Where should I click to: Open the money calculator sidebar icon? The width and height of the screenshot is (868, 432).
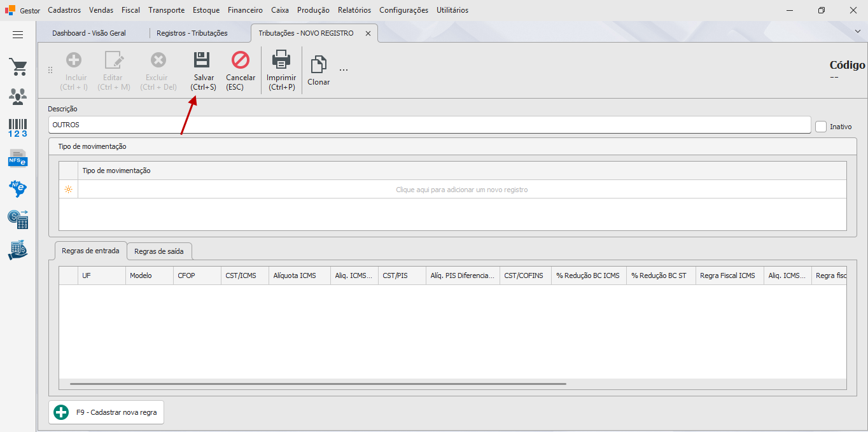18,219
